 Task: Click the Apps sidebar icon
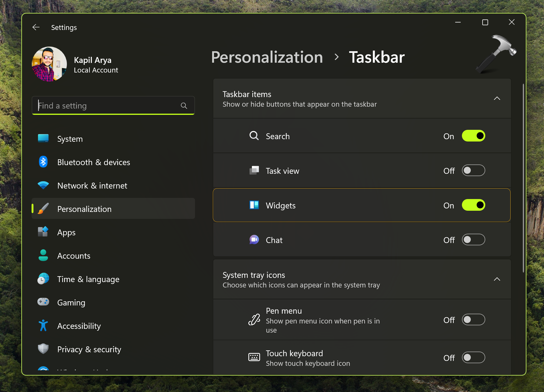[x=43, y=232]
